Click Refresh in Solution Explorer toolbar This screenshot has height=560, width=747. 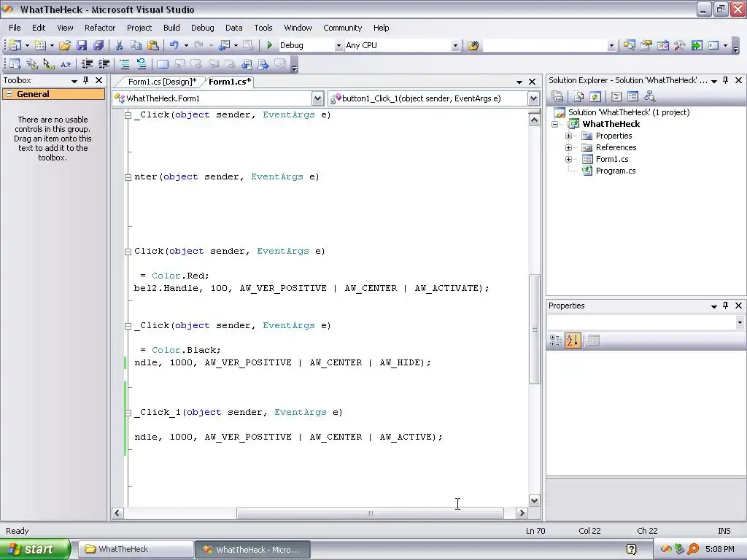[x=595, y=97]
